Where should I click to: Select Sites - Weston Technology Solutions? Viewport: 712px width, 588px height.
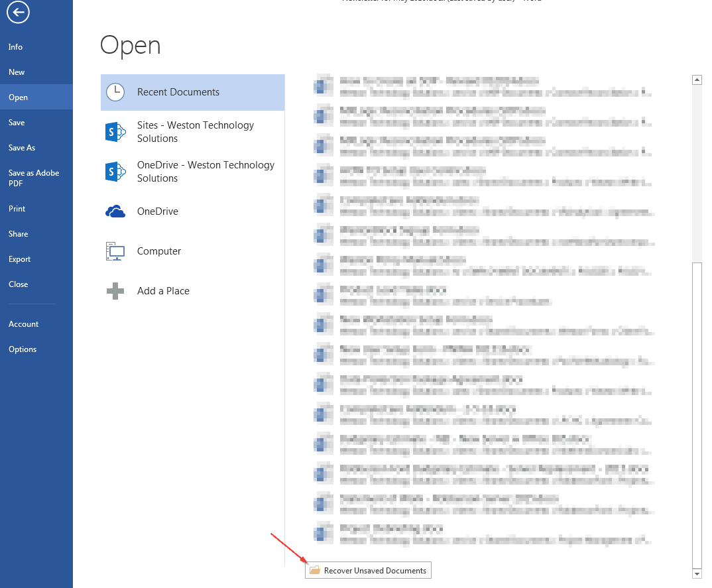(x=192, y=132)
